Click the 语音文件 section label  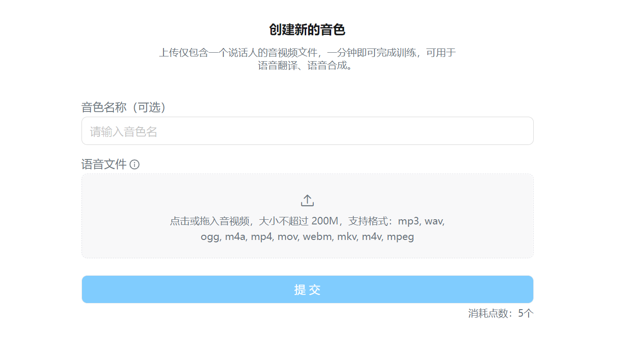coord(104,164)
